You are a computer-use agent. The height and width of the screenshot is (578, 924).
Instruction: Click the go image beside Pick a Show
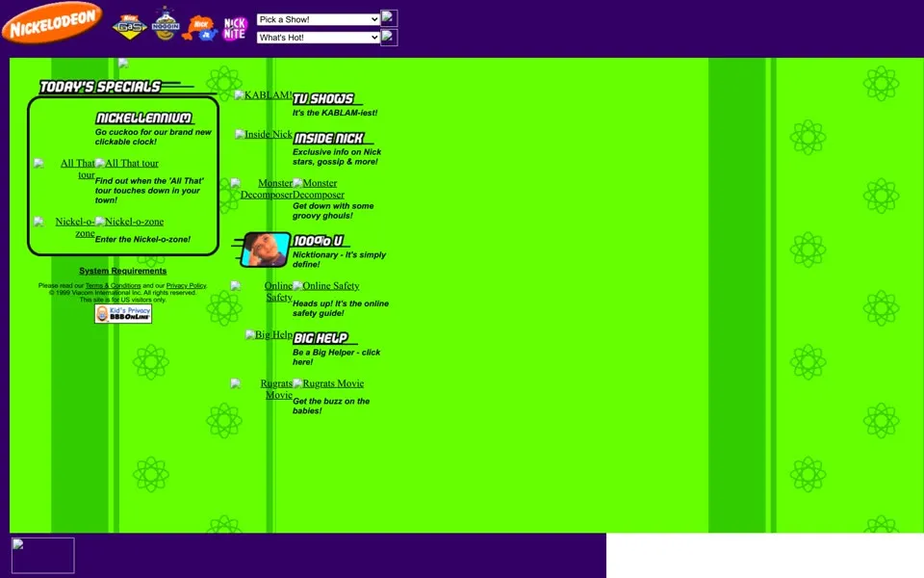click(x=389, y=18)
